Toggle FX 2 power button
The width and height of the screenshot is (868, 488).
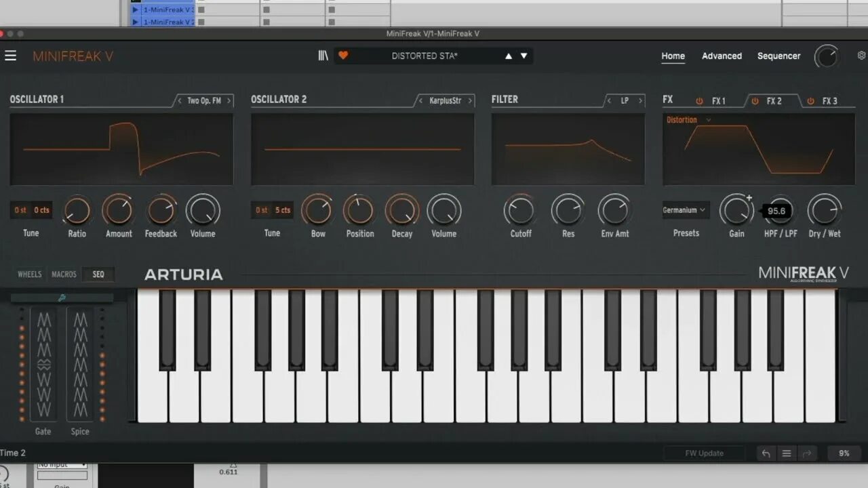tap(754, 101)
